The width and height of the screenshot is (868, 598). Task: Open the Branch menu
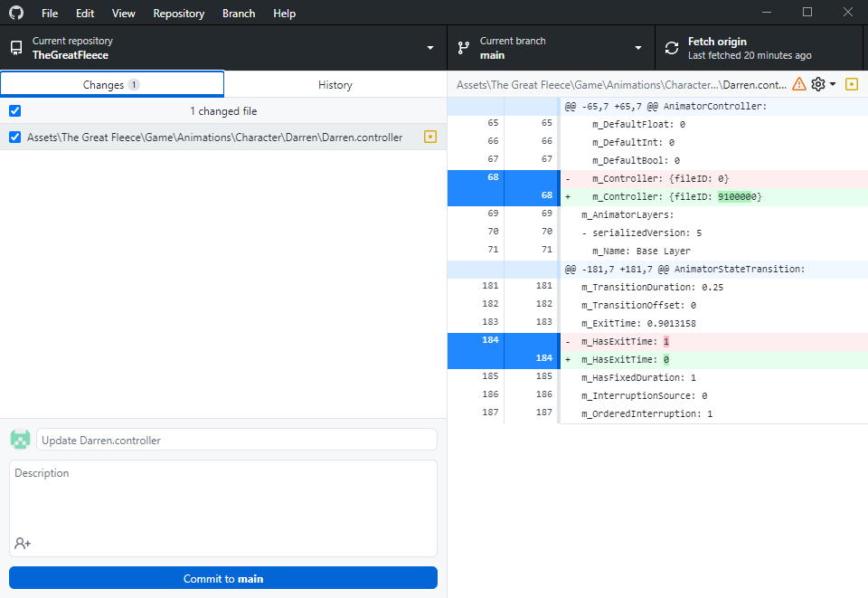point(239,14)
